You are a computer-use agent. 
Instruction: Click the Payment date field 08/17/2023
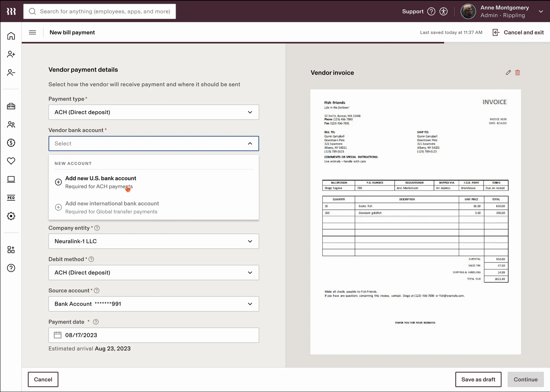(x=154, y=335)
